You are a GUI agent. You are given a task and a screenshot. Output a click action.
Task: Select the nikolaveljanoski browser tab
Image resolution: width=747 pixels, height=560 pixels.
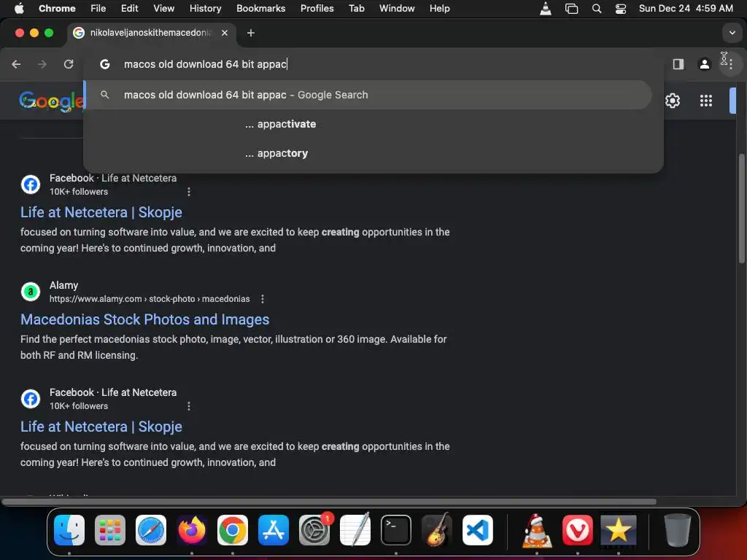pyautogui.click(x=152, y=33)
